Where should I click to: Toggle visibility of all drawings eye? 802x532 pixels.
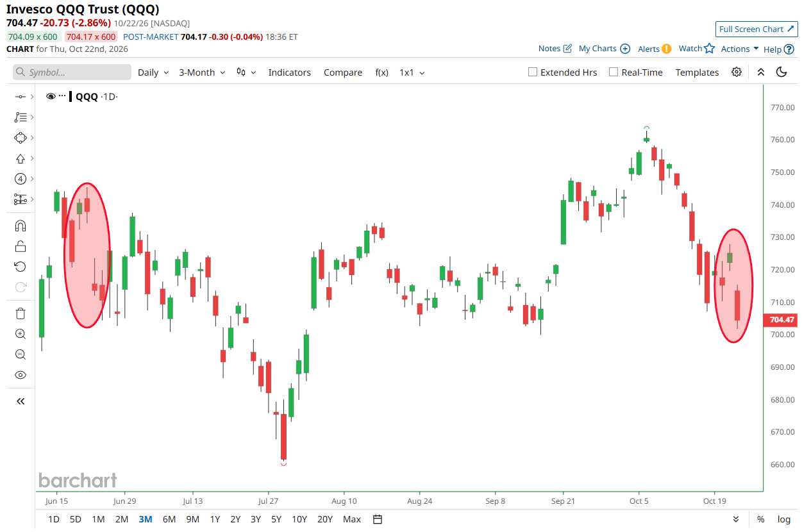pos(20,375)
